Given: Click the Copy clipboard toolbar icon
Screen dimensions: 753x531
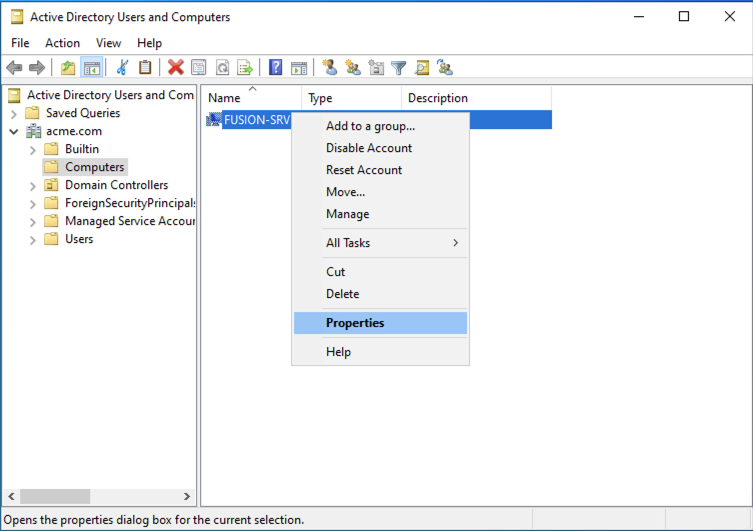Looking at the screenshot, I should [x=145, y=68].
